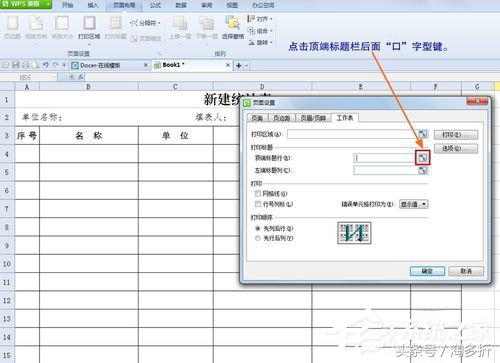500x363 pixels.
Task: Click the fx insert function icon
Action: point(81,77)
